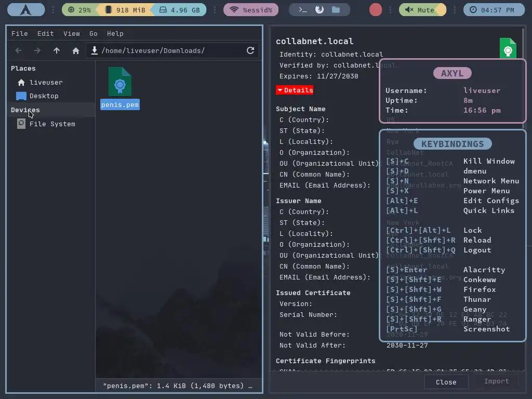Select the penis.pem certificate file icon
Screen dimensions: 532x399
click(x=120, y=82)
